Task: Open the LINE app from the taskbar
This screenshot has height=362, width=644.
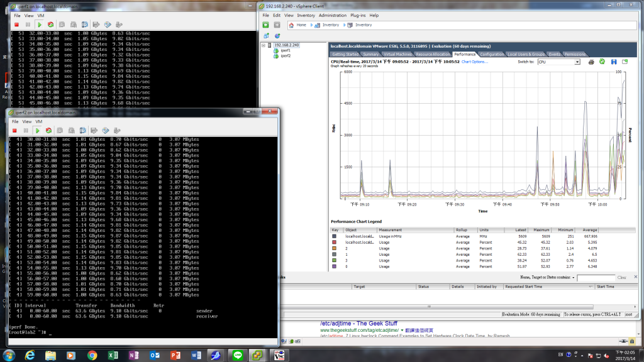Action: (237, 356)
